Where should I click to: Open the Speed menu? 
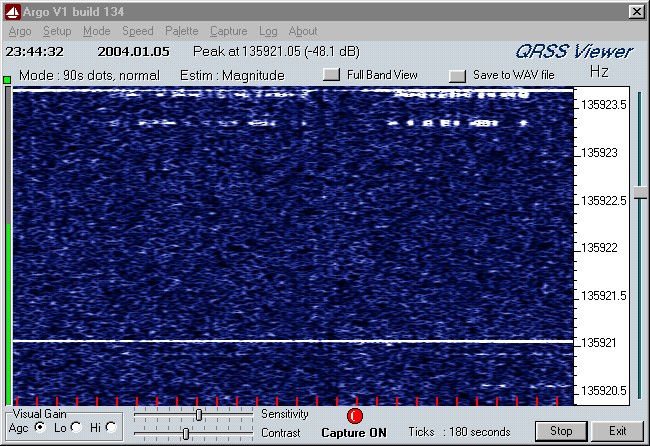[x=138, y=31]
